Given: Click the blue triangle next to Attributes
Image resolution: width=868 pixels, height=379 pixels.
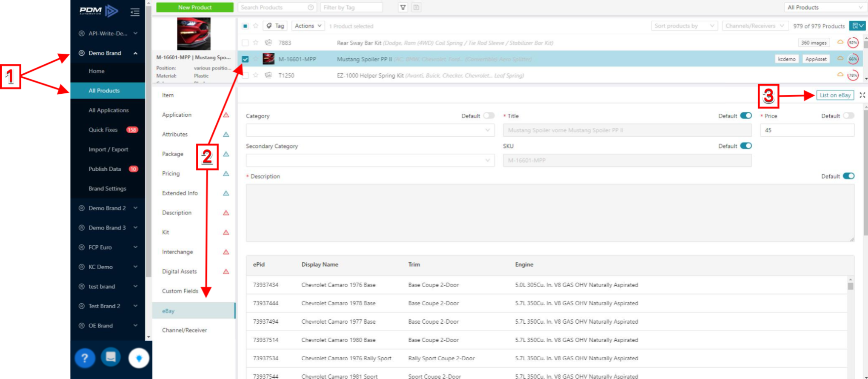Looking at the screenshot, I should click(226, 135).
